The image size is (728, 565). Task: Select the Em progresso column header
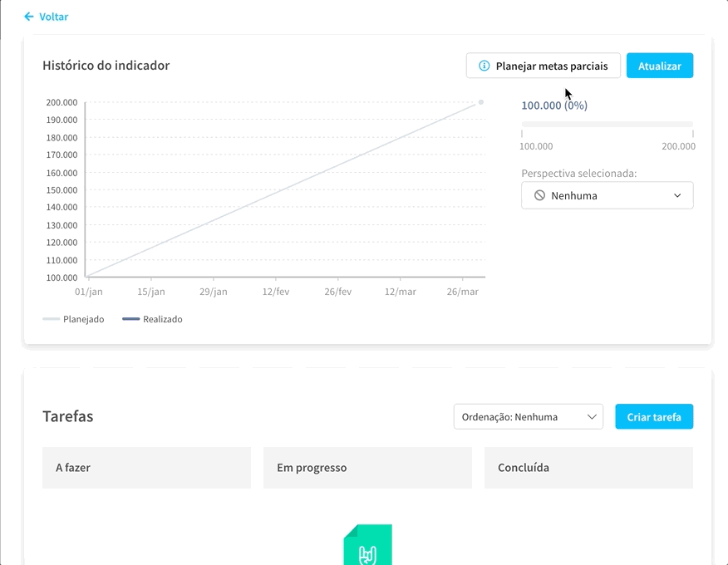(x=367, y=467)
